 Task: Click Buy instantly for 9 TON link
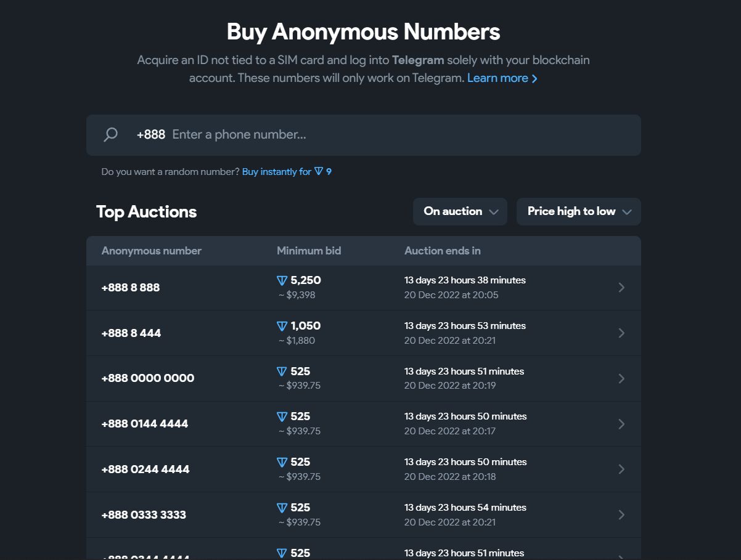(x=287, y=172)
